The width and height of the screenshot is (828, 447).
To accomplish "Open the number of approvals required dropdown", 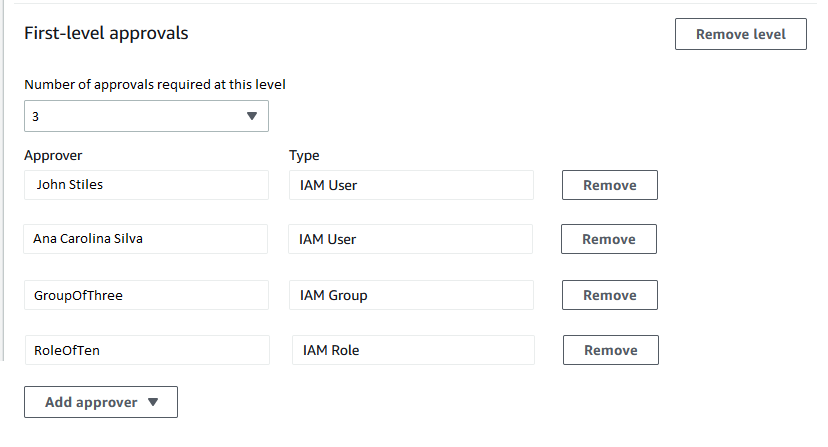I will pos(146,116).
